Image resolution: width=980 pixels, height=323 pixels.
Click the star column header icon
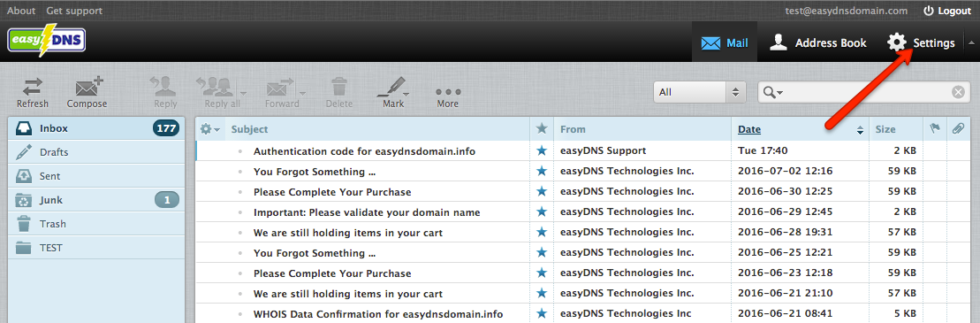click(x=542, y=129)
